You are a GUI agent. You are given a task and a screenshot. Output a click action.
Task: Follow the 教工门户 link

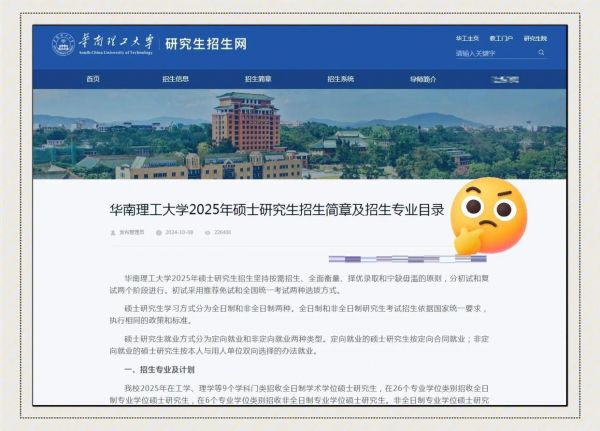tap(501, 38)
